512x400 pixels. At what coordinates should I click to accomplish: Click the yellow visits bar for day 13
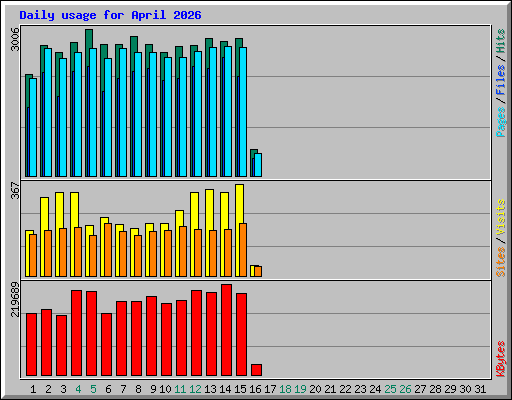point(208,209)
